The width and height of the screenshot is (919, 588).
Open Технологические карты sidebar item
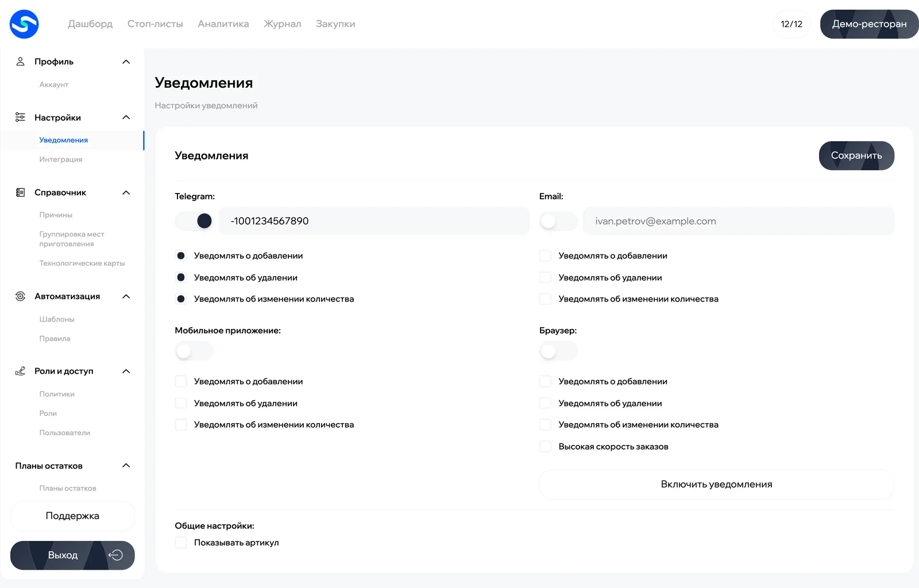point(82,263)
